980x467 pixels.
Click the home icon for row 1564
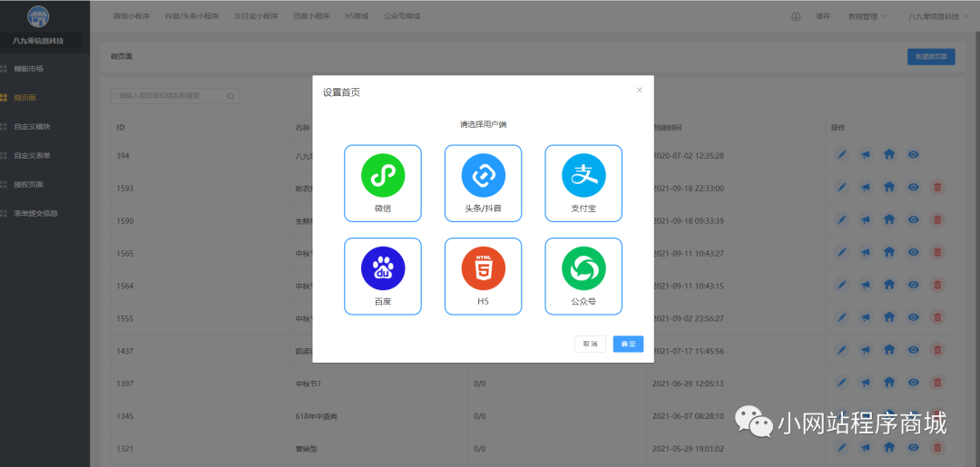tap(888, 284)
